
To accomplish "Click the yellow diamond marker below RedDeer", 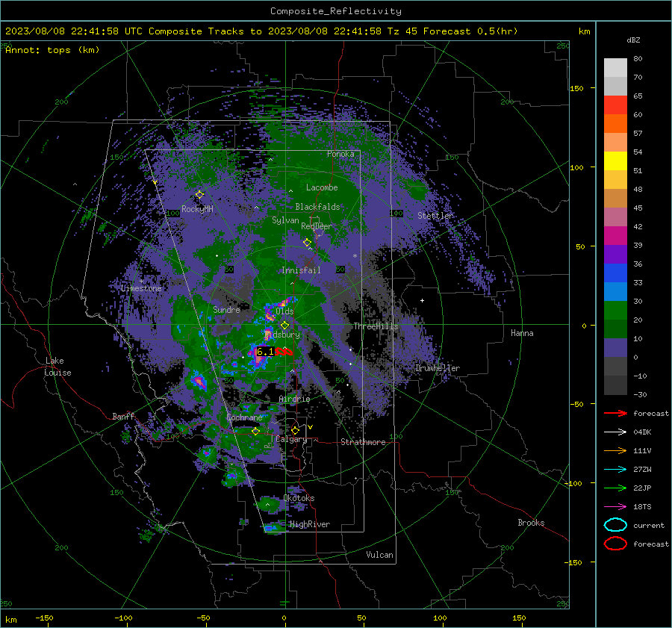I will (307, 243).
